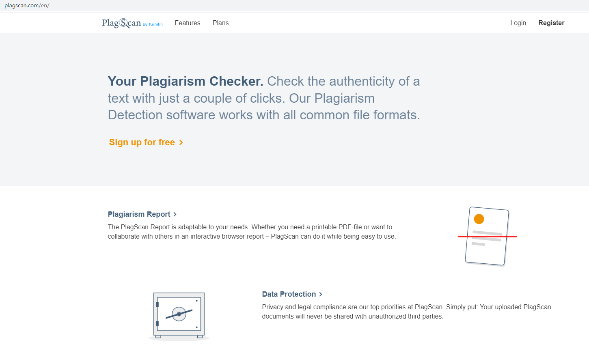The height and width of the screenshot is (364, 589).
Task: Open the Features menu item
Action: click(188, 23)
